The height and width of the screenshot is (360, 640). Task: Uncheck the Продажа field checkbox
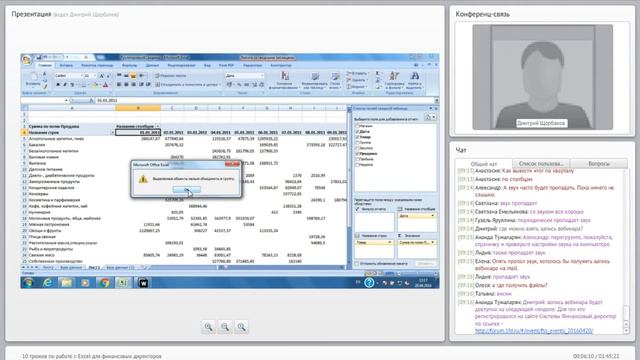click(357, 154)
